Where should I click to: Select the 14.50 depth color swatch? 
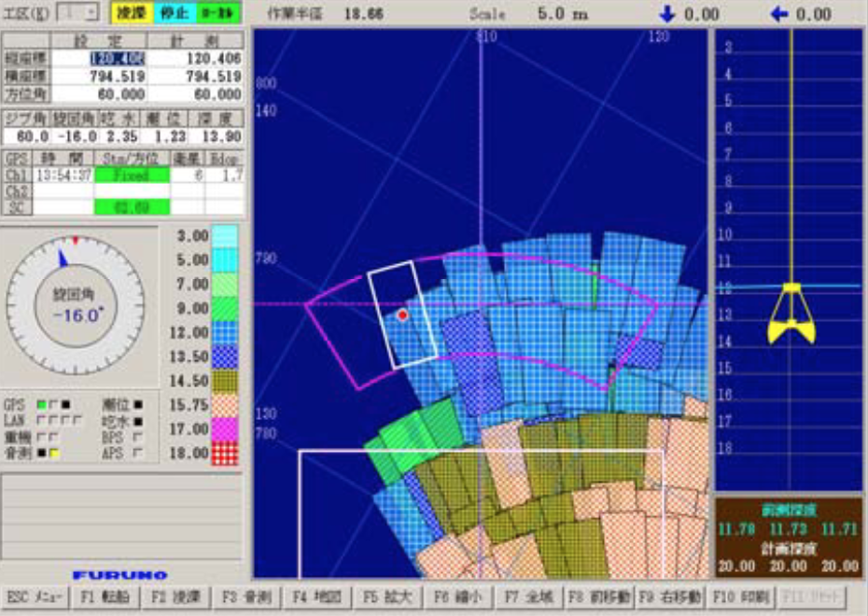(x=225, y=382)
